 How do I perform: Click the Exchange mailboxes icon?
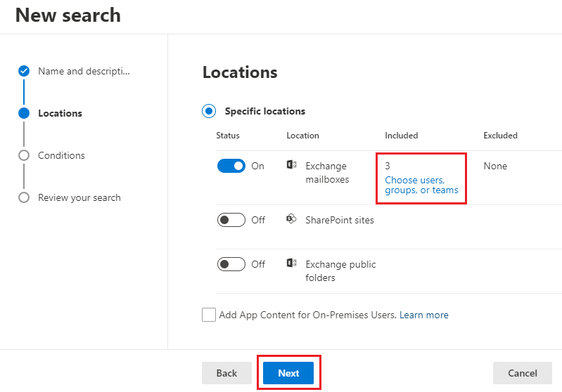click(x=291, y=165)
